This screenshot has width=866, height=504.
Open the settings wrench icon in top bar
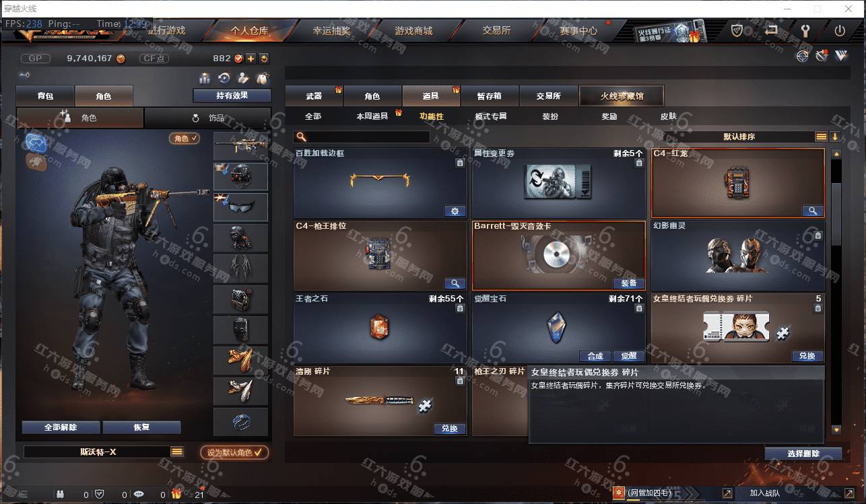point(805,30)
